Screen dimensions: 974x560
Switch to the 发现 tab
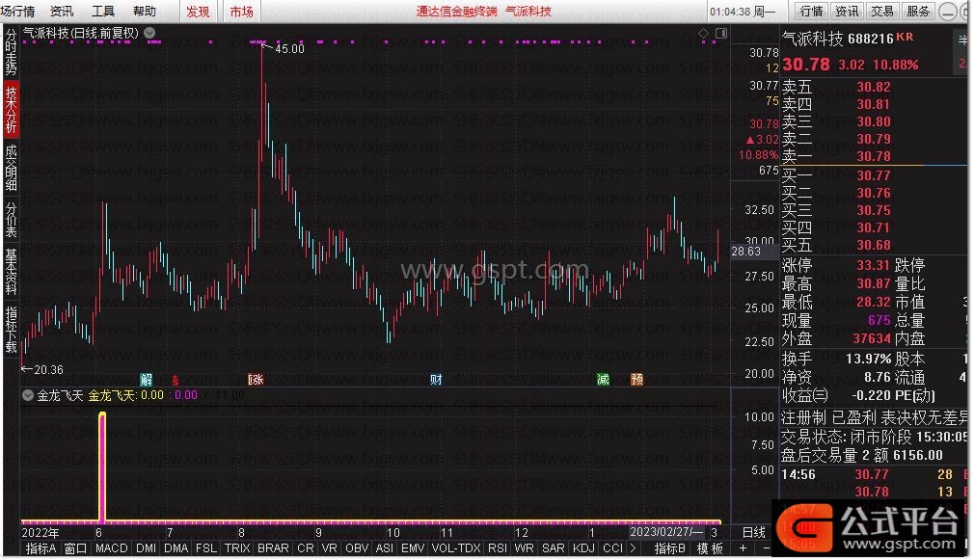click(198, 12)
